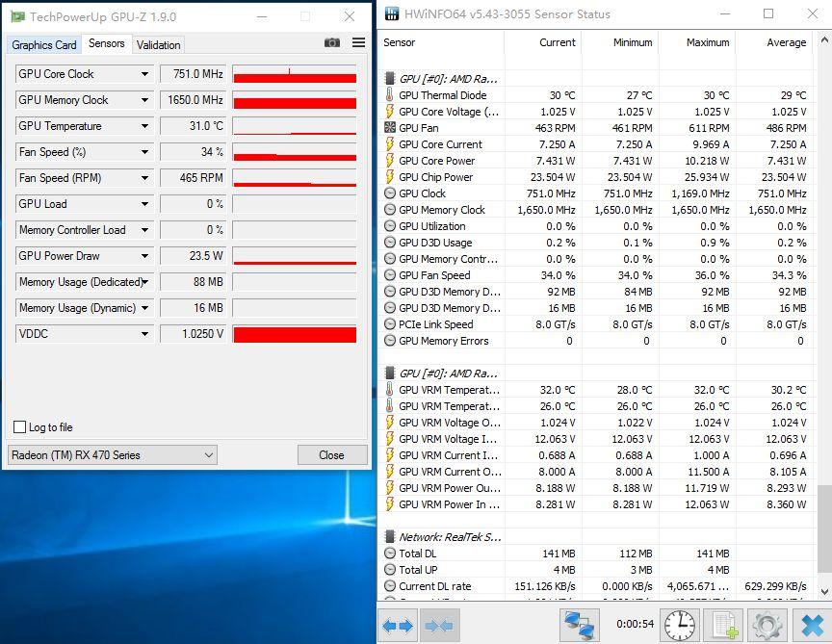Viewport: 832px width, 644px height.
Task: Open the Radeon RX 470 Series selector
Action: point(113,455)
